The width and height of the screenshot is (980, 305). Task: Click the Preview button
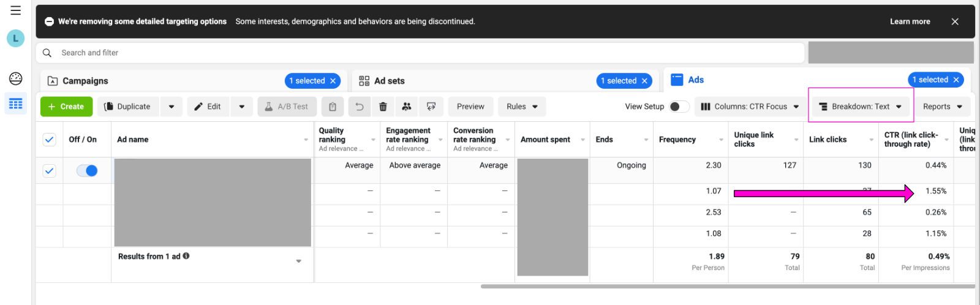(470, 107)
